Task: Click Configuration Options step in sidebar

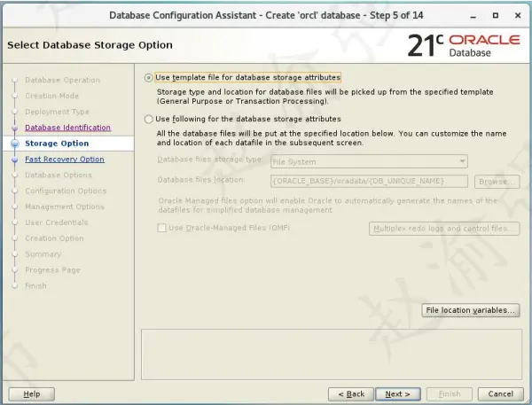Action: pos(66,191)
